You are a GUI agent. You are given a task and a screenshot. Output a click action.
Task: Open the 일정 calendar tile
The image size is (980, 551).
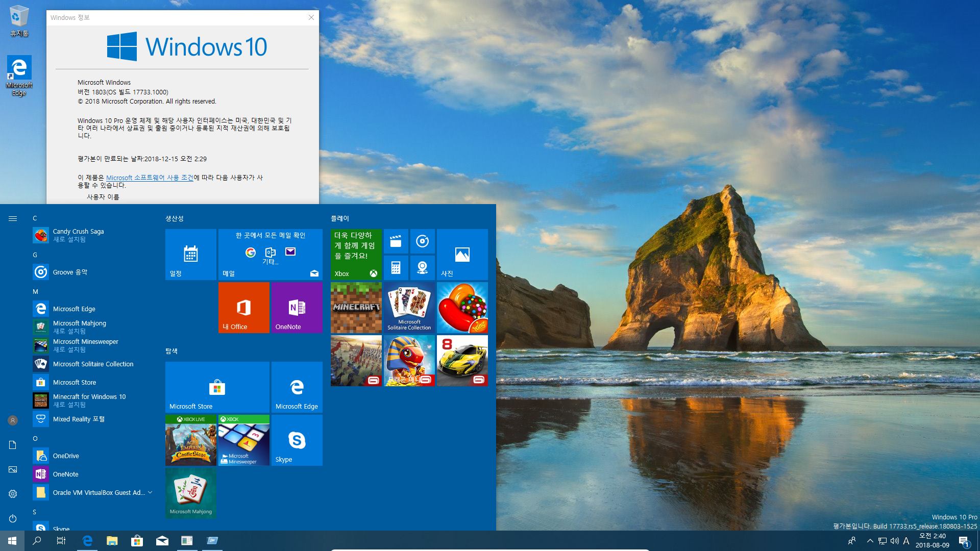[191, 255]
